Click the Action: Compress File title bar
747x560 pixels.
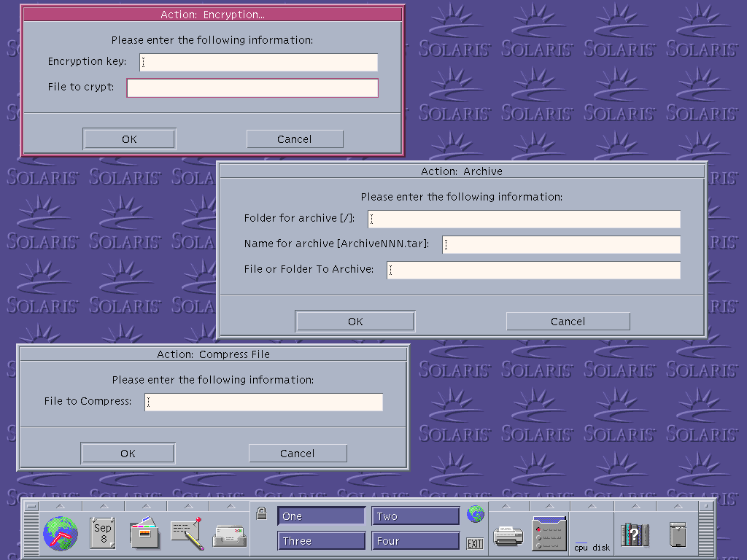pyautogui.click(x=213, y=354)
